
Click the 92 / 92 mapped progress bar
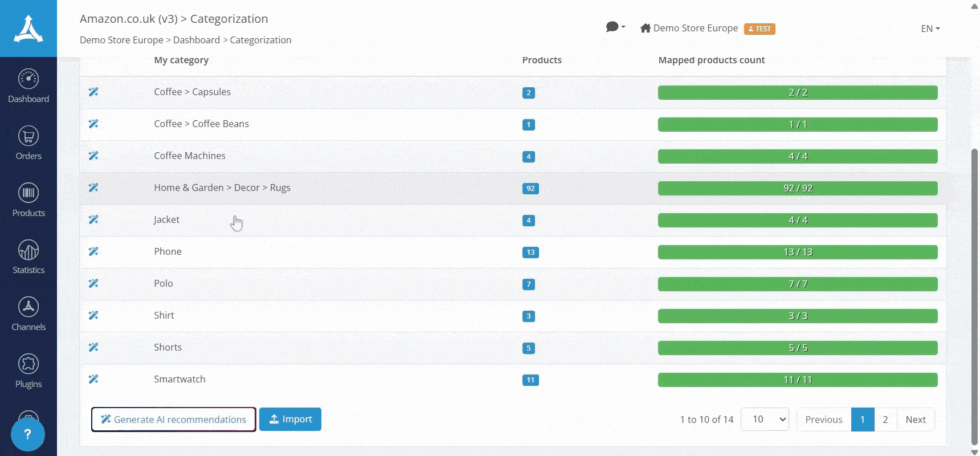(x=797, y=188)
